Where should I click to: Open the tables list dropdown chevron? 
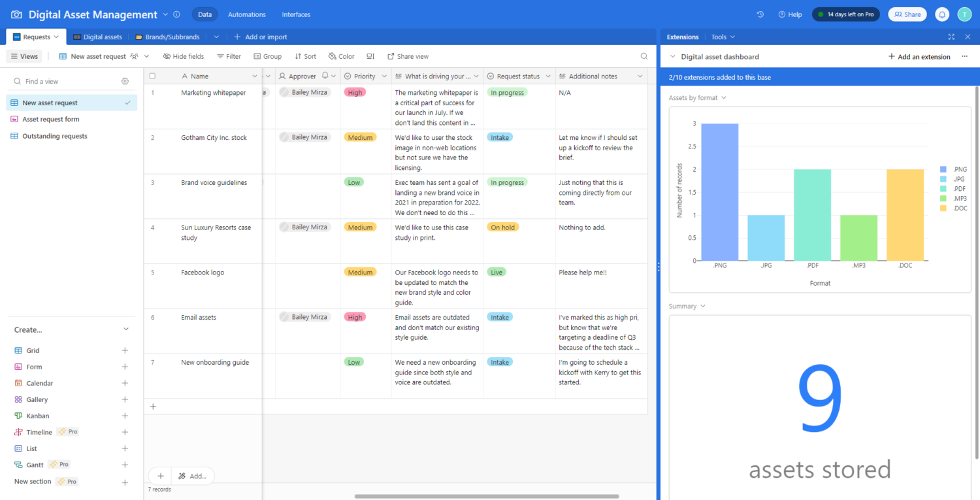pyautogui.click(x=216, y=37)
